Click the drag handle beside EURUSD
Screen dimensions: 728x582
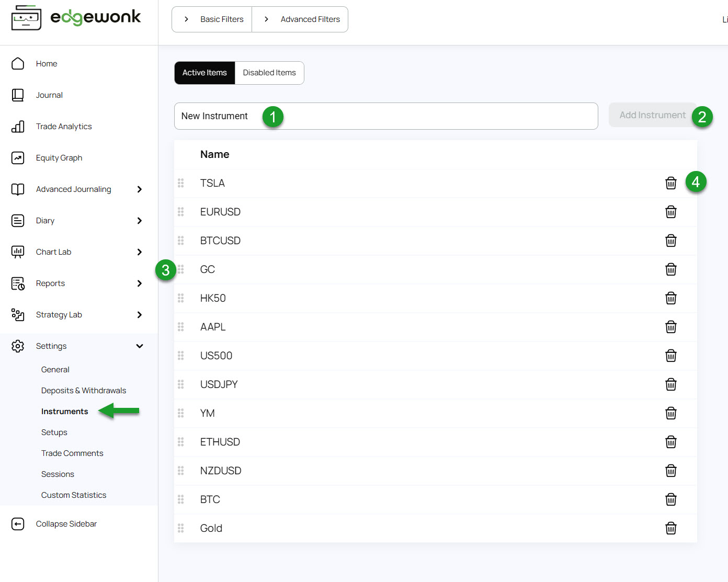pos(181,212)
